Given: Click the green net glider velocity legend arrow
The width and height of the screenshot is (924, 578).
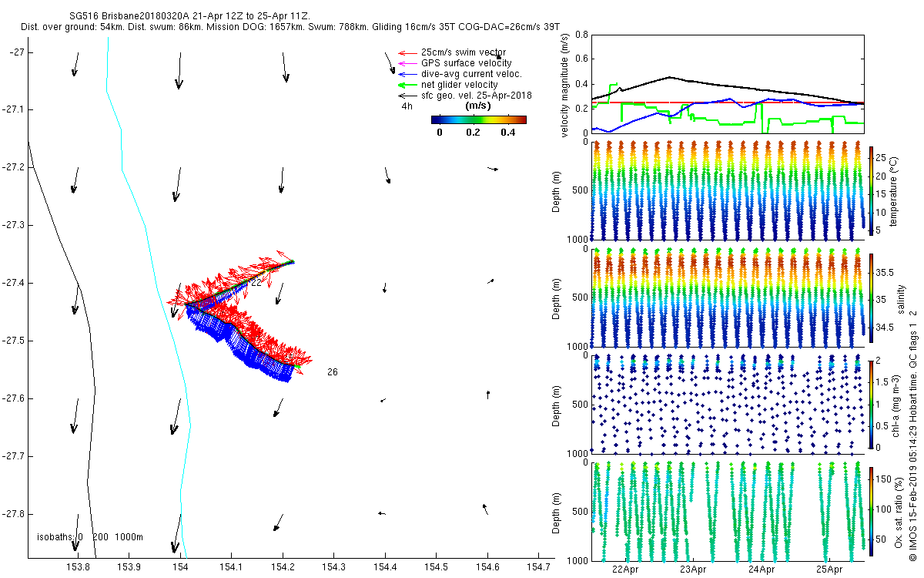Looking at the screenshot, I should tap(407, 85).
